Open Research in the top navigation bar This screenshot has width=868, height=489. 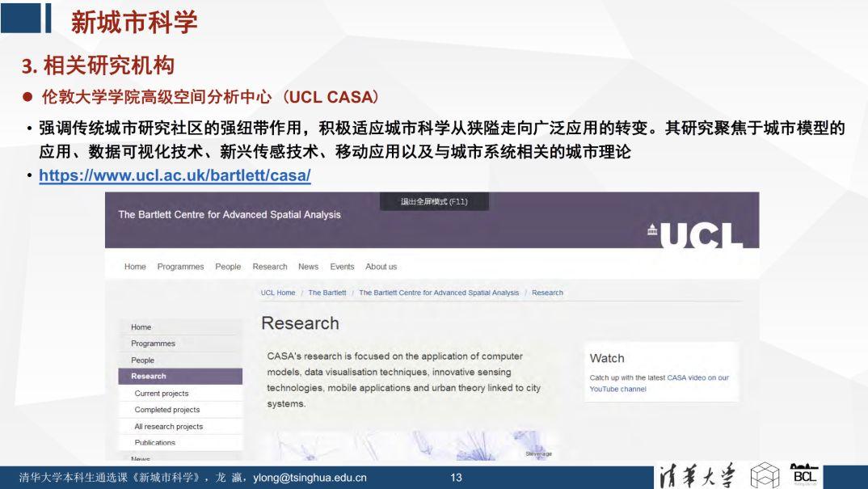click(x=270, y=267)
